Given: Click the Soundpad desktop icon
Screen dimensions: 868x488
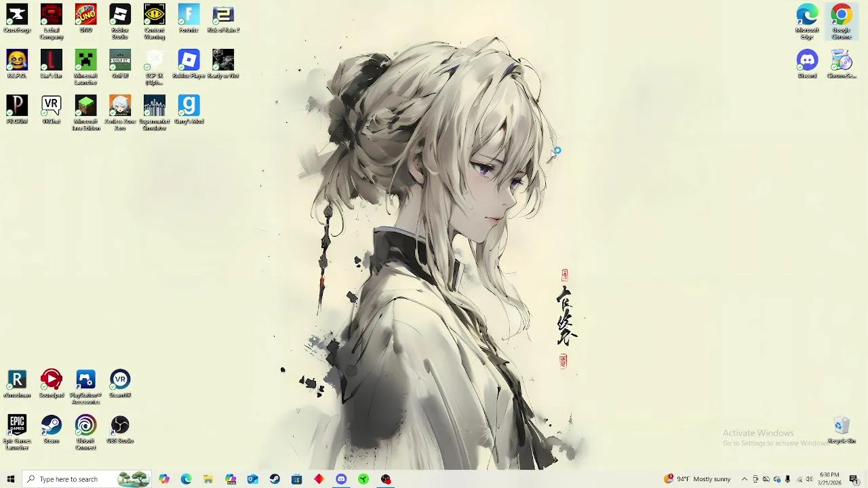Looking at the screenshot, I should coord(52,384).
